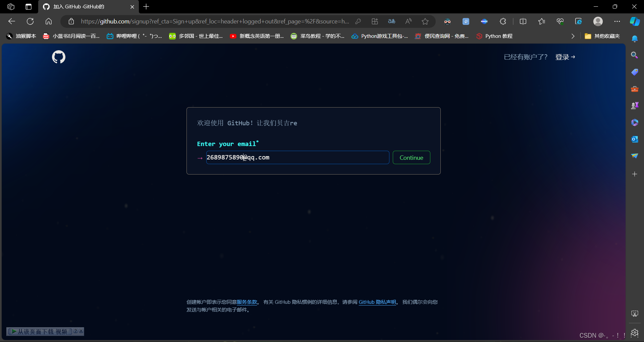The height and width of the screenshot is (342, 644).
Task: Reload the page with the refresh icon
Action: tap(30, 21)
